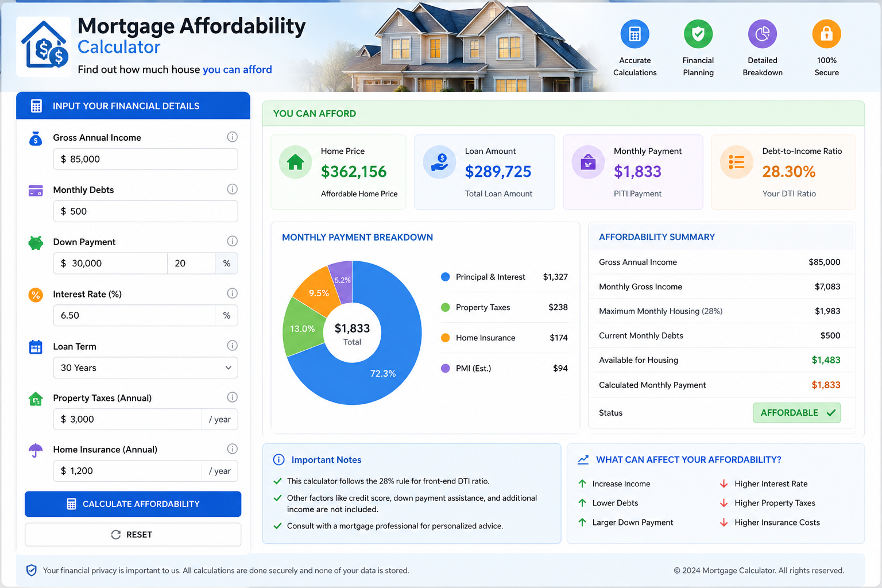The height and width of the screenshot is (588, 882).
Task: Click the up arrow beside Increase Income
Action: pyautogui.click(x=582, y=483)
